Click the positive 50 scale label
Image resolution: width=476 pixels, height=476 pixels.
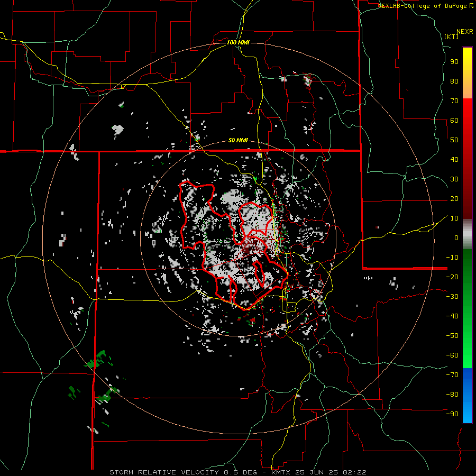pyautogui.click(x=454, y=140)
